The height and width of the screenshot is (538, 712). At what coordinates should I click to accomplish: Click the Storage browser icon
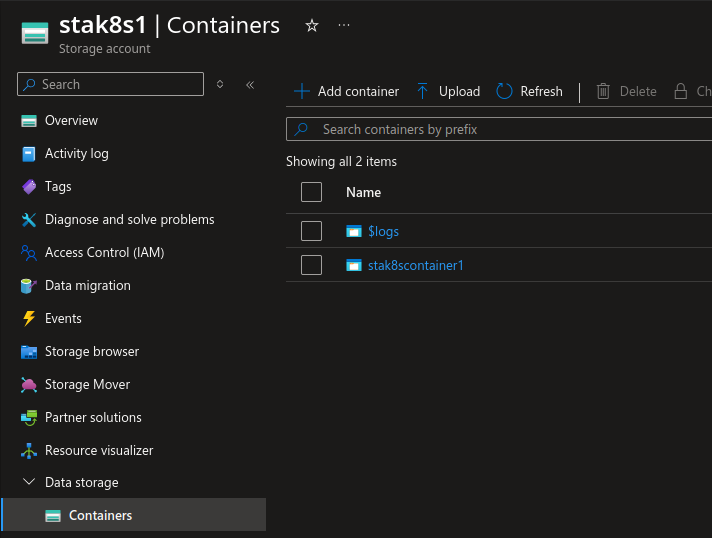(29, 352)
